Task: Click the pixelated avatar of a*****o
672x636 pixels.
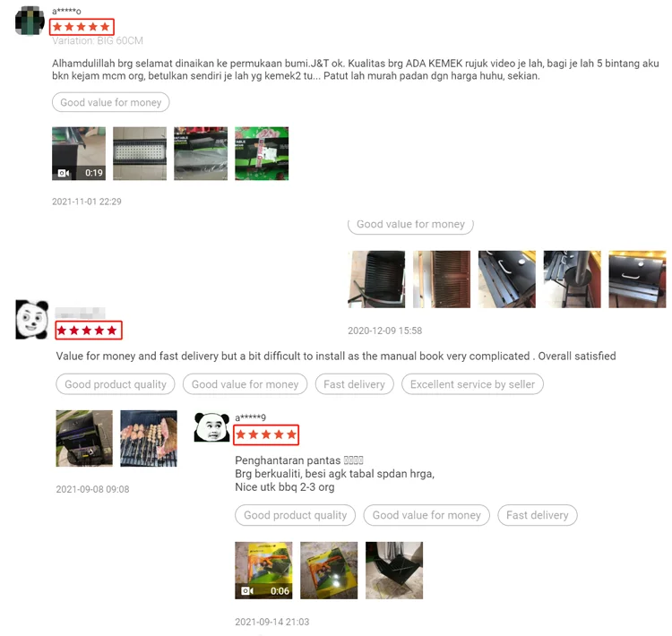Action: pos(30,21)
